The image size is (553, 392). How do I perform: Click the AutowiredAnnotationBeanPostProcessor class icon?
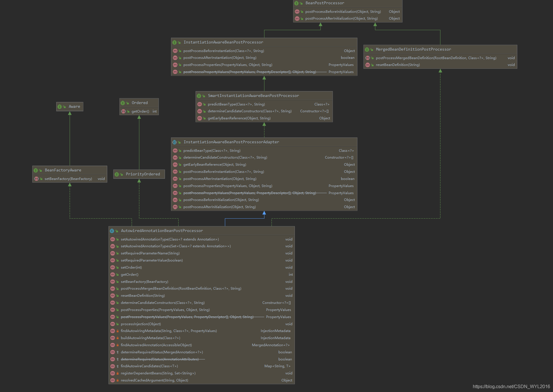(x=112, y=231)
